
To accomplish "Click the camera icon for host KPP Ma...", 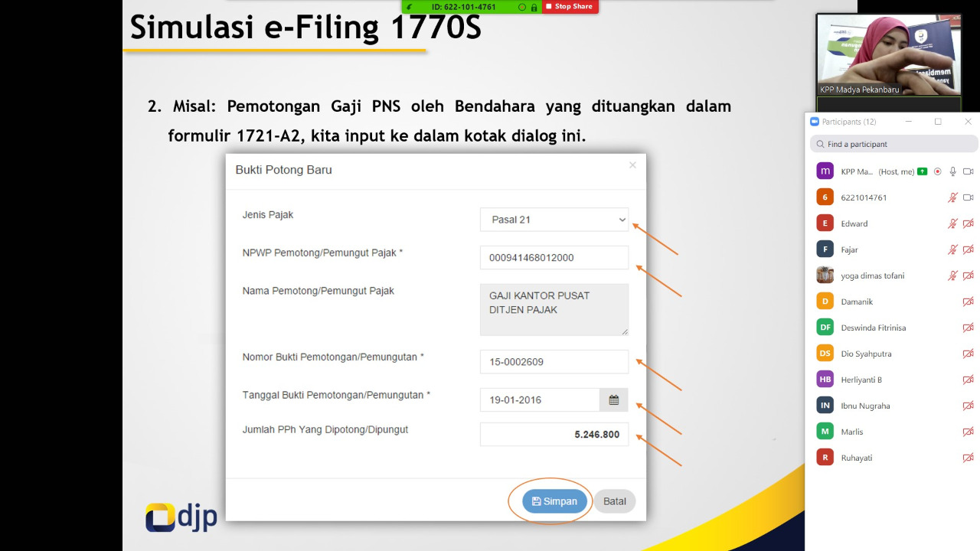I will coord(968,171).
